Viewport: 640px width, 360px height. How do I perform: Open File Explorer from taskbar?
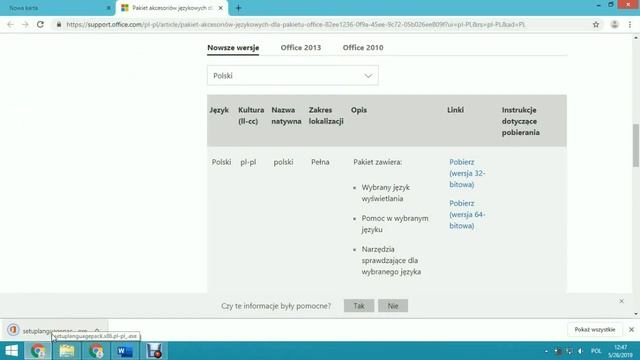tap(67, 351)
